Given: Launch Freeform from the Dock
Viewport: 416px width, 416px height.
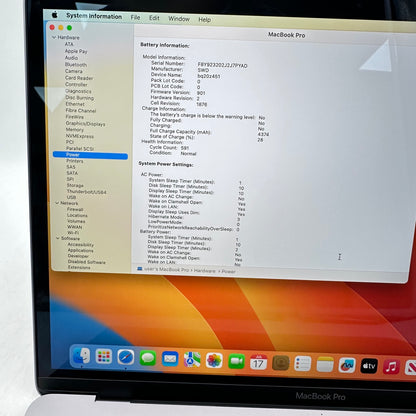Looking at the screenshot, I should pyautogui.click(x=347, y=365).
